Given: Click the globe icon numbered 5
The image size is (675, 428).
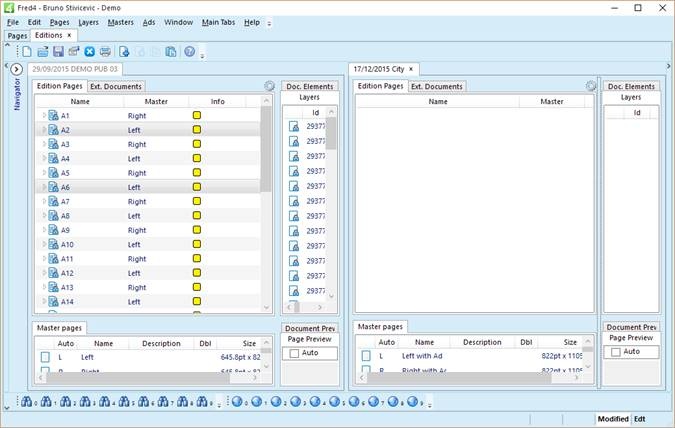Looking at the screenshot, I should [x=334, y=401].
